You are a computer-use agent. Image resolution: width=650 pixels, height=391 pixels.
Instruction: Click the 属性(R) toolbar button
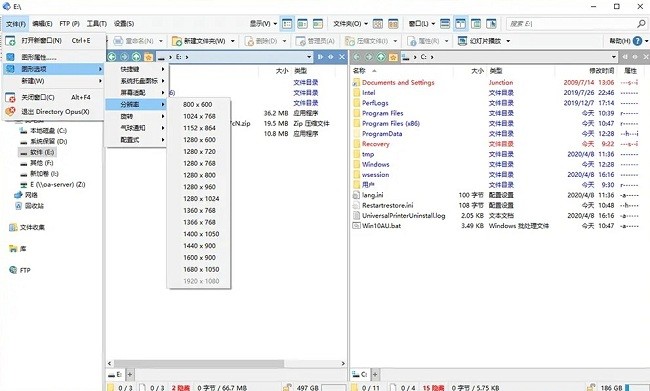point(424,41)
